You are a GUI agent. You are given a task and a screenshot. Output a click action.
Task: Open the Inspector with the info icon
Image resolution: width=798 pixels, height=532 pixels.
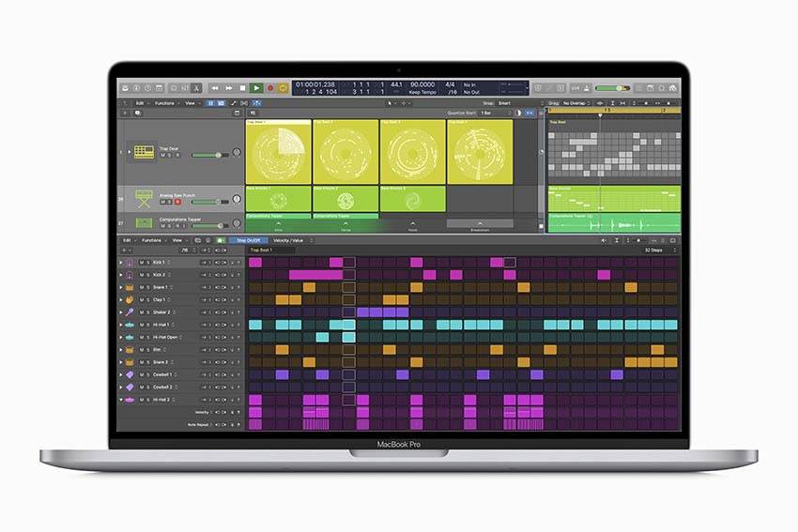136,88
